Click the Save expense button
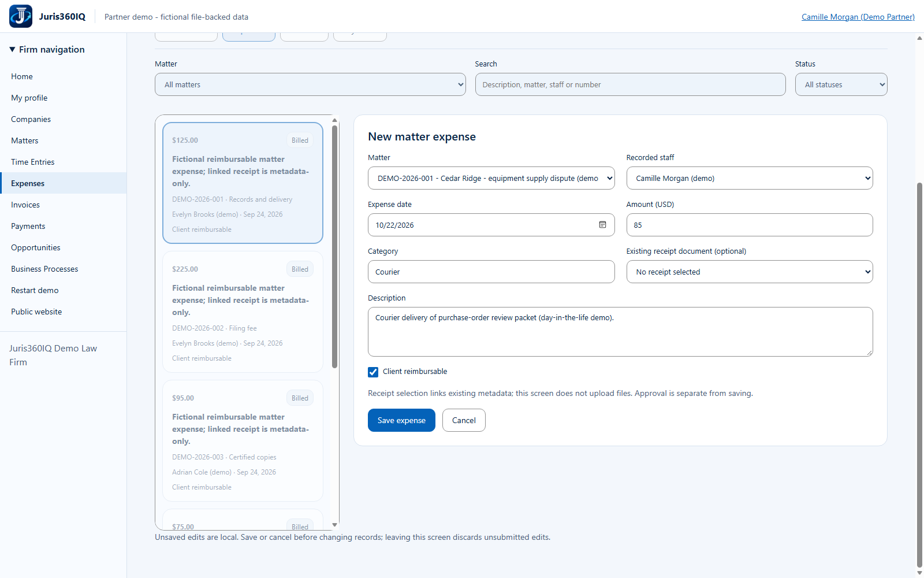924x578 pixels. tap(401, 420)
